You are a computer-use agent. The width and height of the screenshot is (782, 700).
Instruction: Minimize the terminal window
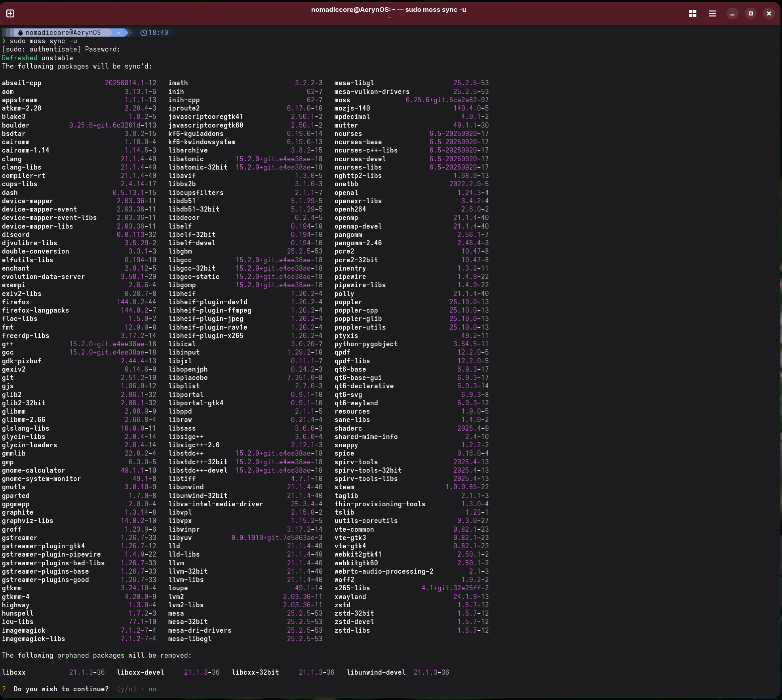tap(732, 13)
